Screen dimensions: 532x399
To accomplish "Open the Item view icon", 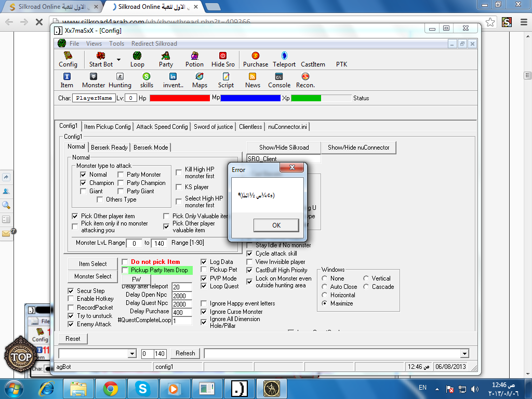I will (67, 81).
